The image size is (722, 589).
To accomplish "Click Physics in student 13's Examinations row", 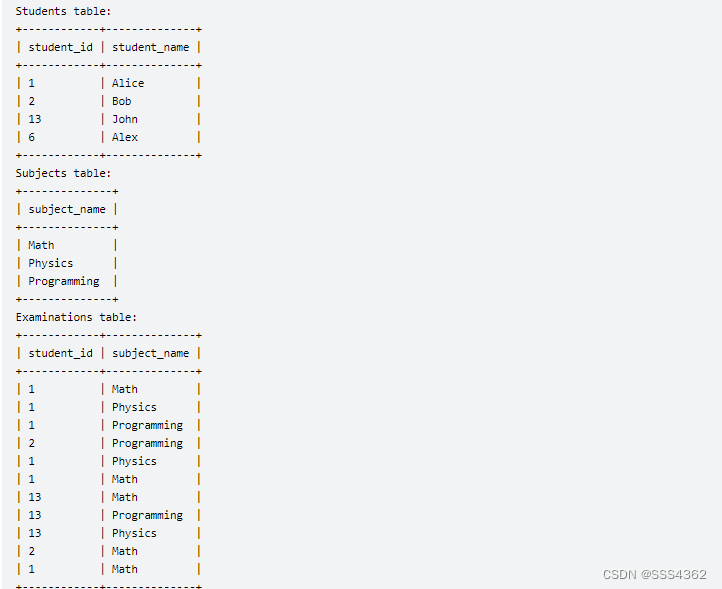I will pos(134,533).
